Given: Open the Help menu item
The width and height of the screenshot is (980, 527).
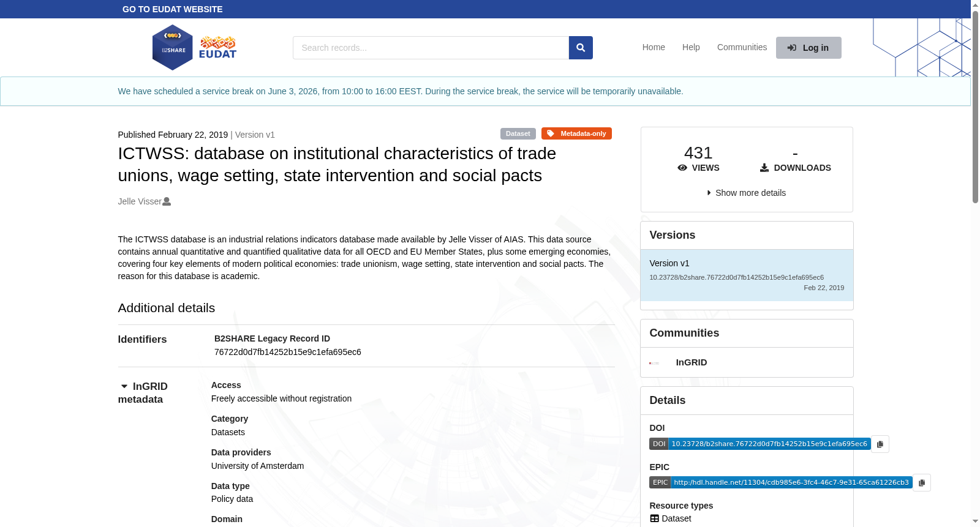Looking at the screenshot, I should coord(691,47).
